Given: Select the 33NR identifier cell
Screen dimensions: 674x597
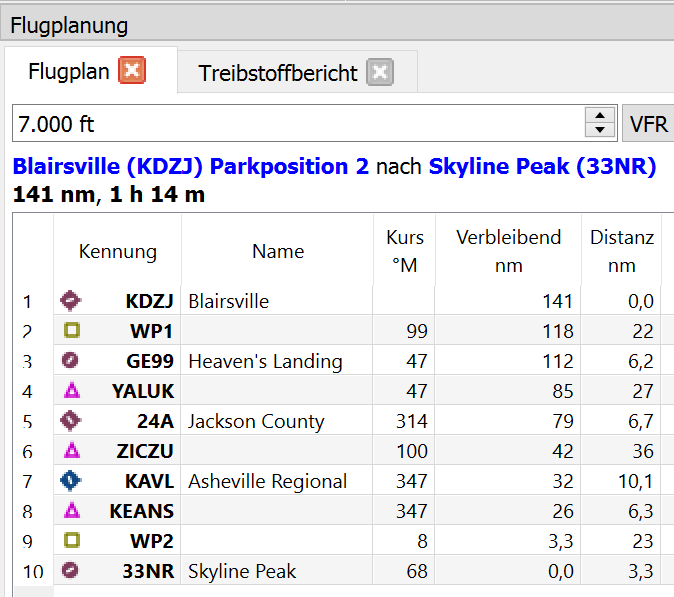Looking at the screenshot, I should click(117, 571).
